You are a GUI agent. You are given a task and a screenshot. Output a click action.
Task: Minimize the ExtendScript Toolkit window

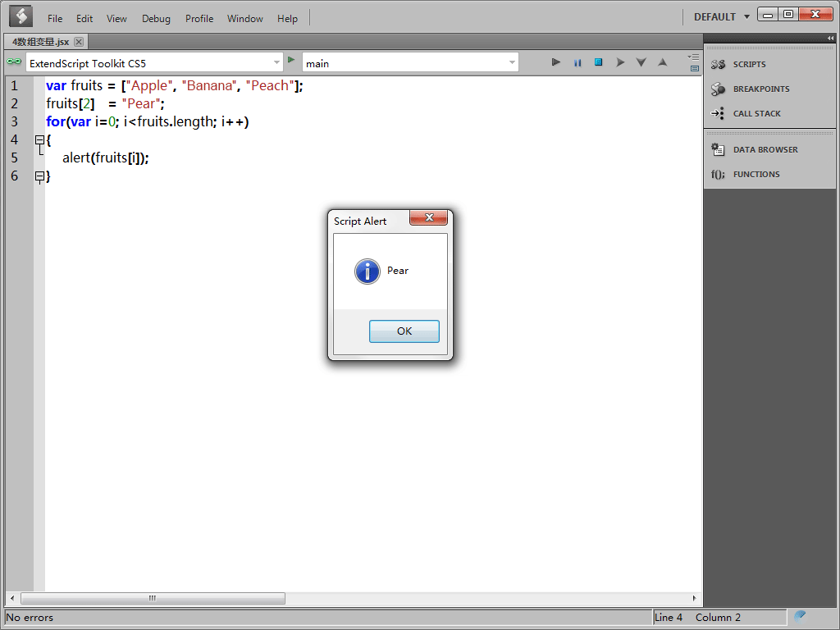[x=768, y=15]
